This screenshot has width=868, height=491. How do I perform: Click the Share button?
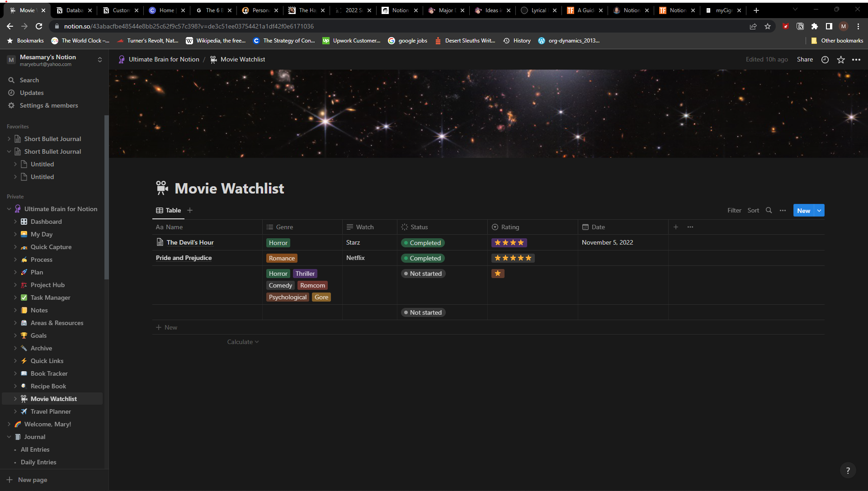click(x=805, y=59)
